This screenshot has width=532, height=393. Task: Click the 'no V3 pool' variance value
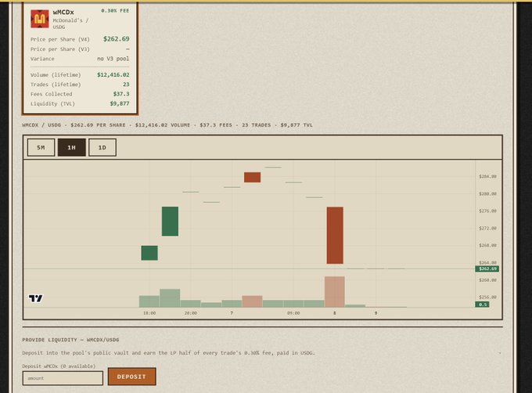(x=113, y=59)
